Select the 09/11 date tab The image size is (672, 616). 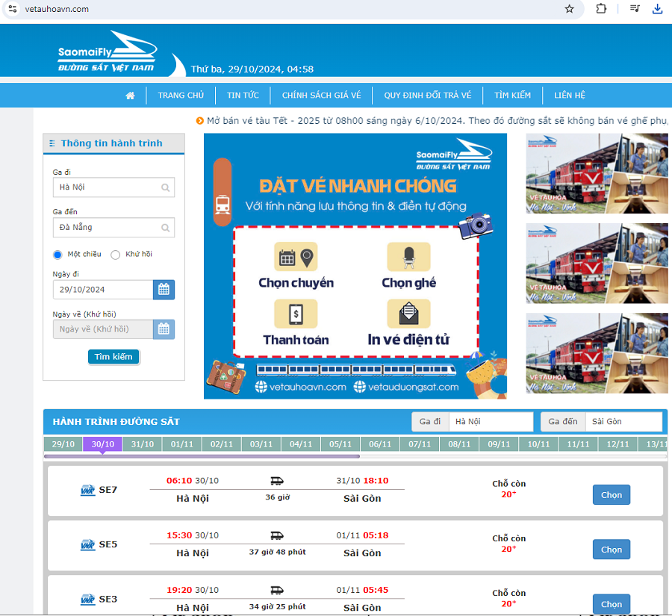pyautogui.click(x=499, y=444)
